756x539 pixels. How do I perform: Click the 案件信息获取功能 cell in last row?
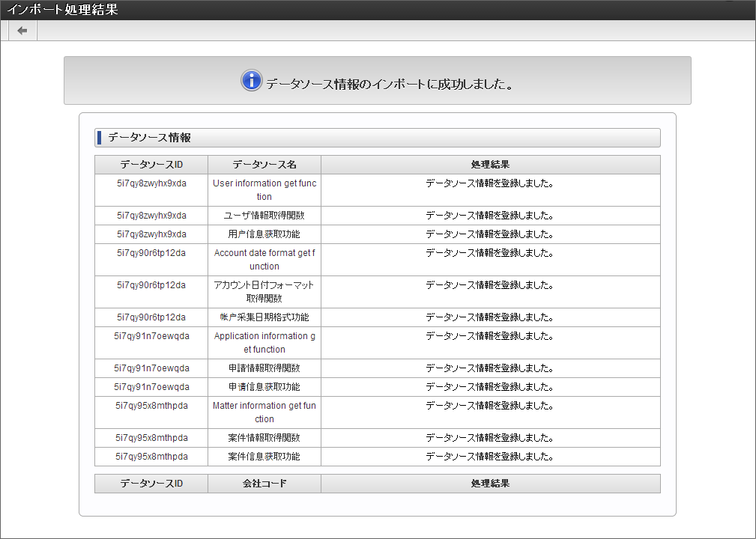coord(264,457)
